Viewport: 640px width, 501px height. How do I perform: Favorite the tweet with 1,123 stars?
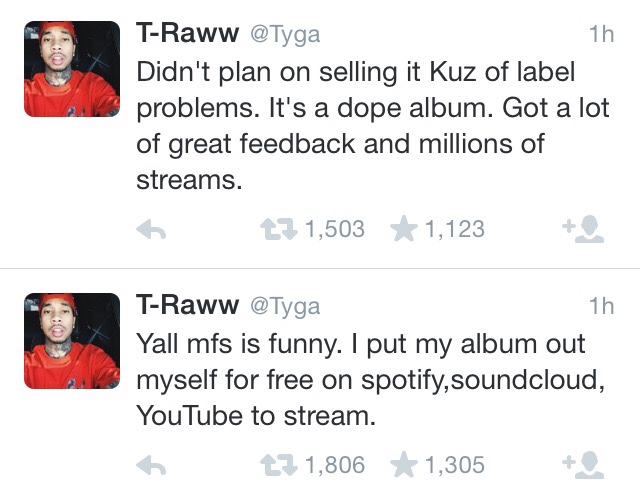tap(404, 230)
